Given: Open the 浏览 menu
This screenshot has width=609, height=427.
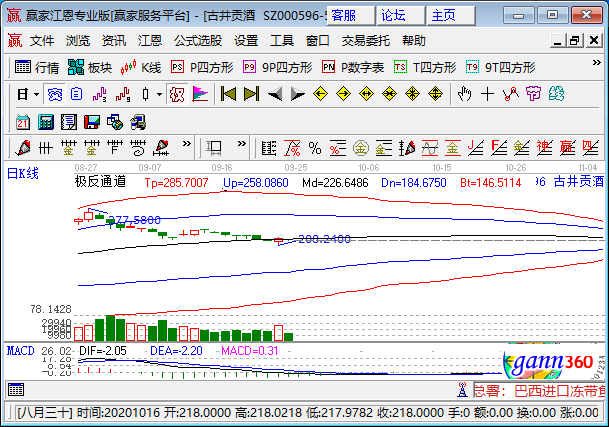Looking at the screenshot, I should (x=78, y=40).
